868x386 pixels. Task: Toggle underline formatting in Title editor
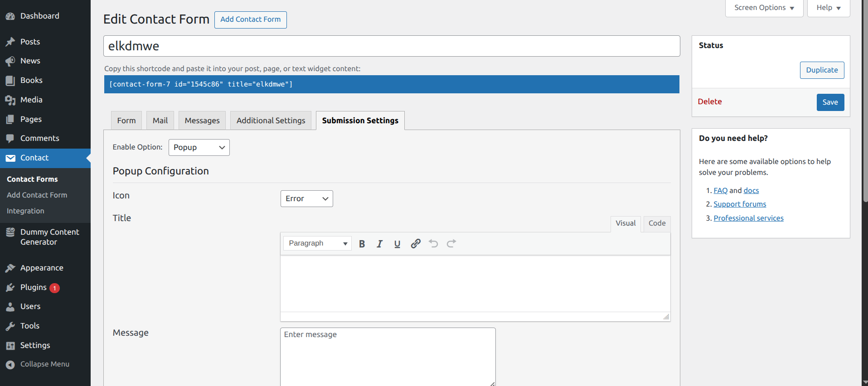click(397, 244)
